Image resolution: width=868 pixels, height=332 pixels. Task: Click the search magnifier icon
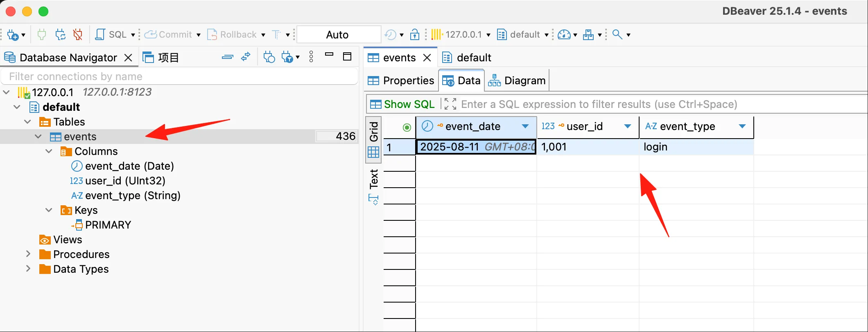(617, 35)
